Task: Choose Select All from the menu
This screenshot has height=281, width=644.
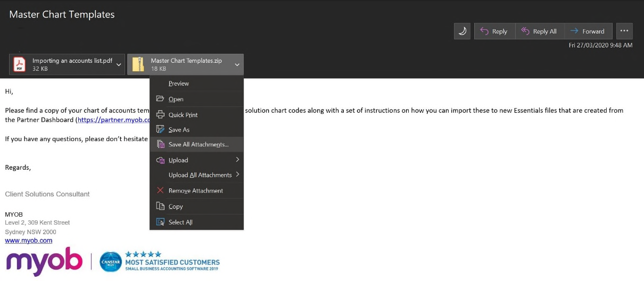Action: pos(180,222)
